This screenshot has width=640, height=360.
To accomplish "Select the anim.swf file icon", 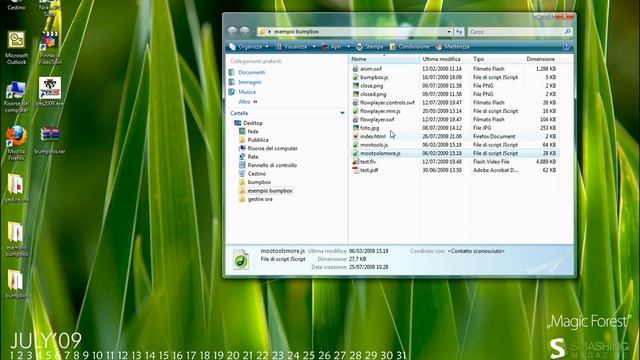I will click(356, 69).
